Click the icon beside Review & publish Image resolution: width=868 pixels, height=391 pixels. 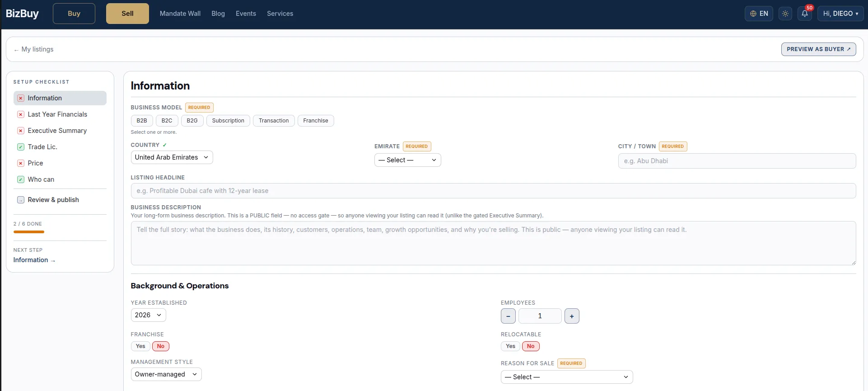(x=21, y=200)
